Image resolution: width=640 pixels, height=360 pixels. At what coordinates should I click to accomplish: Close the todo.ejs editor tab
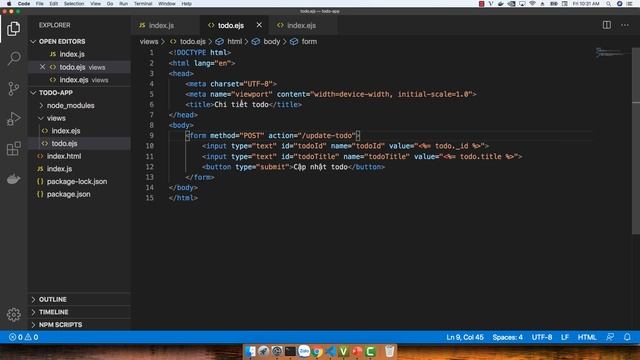tap(259, 25)
